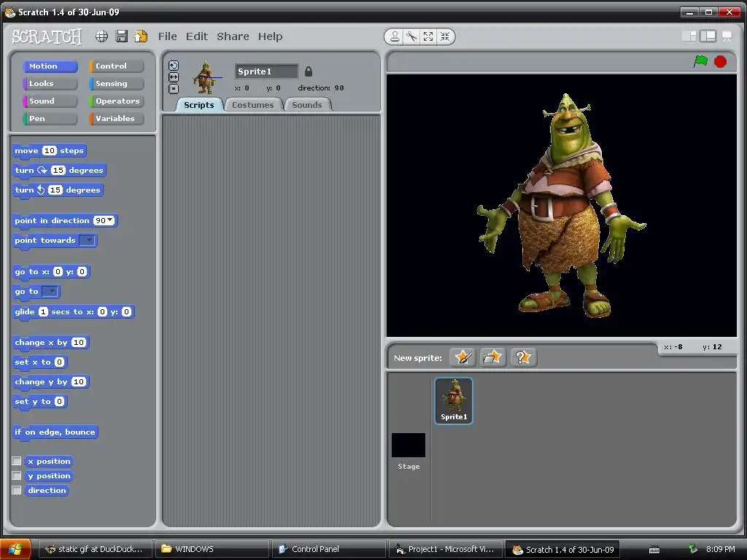Paint a new sprite
The image size is (747, 560).
pos(462,357)
